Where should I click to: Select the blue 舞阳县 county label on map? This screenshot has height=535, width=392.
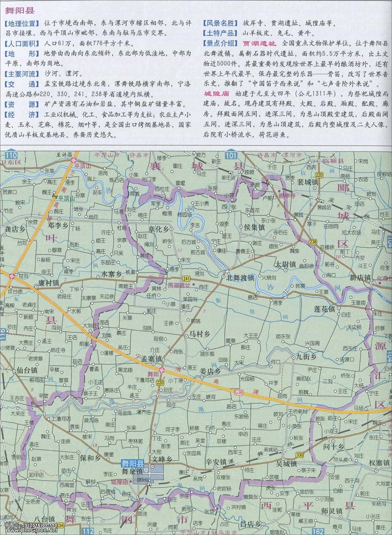(x=131, y=463)
